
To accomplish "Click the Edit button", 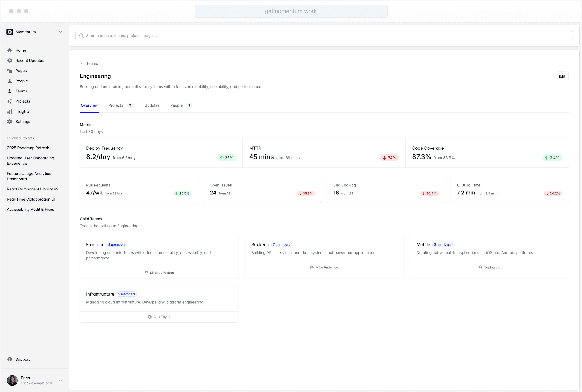I will click(x=561, y=77).
